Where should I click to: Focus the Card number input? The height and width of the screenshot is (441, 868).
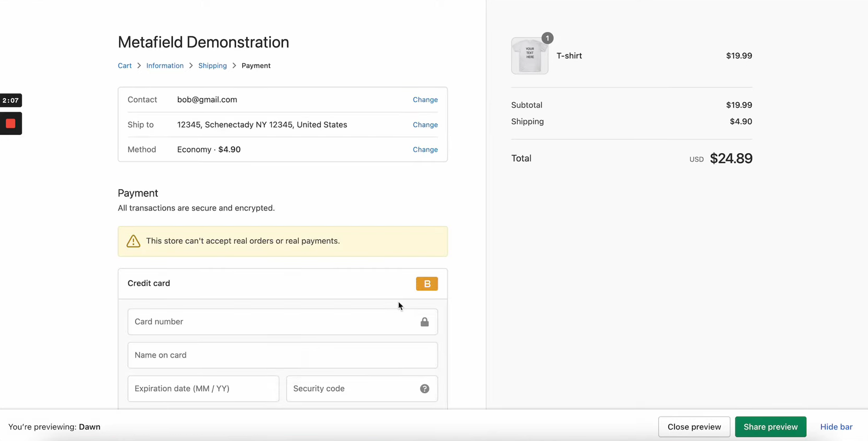pyautogui.click(x=283, y=321)
